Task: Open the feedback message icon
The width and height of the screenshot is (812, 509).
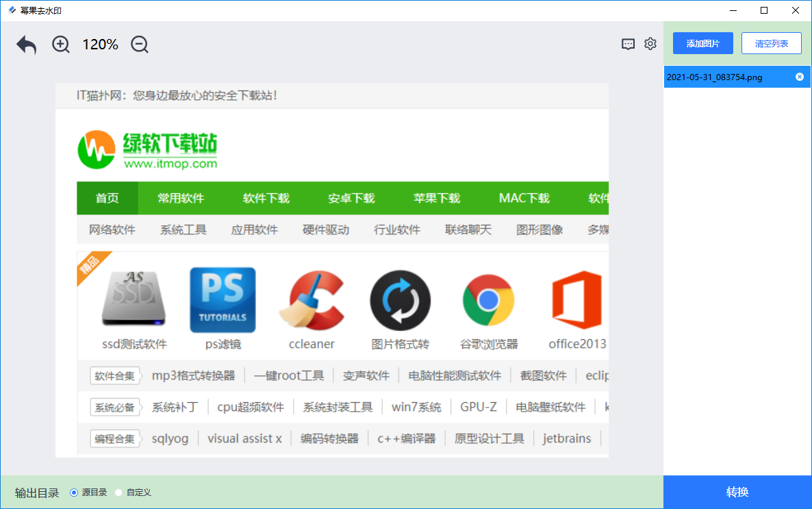Action: pos(628,44)
